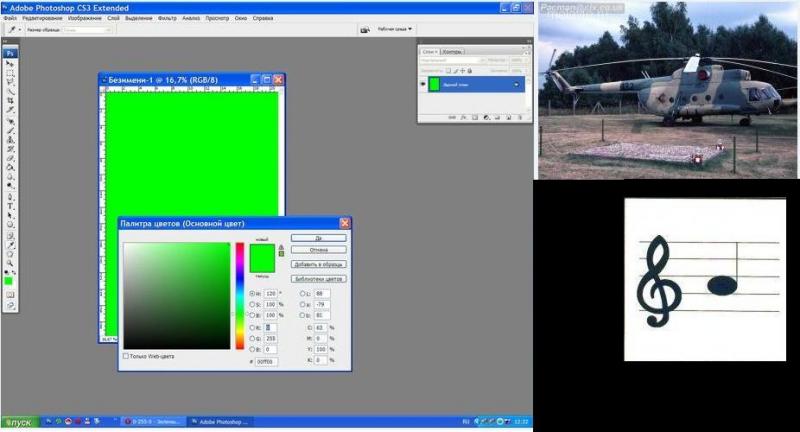
Task: Open the layer blend mode dropdown
Action: [x=446, y=61]
